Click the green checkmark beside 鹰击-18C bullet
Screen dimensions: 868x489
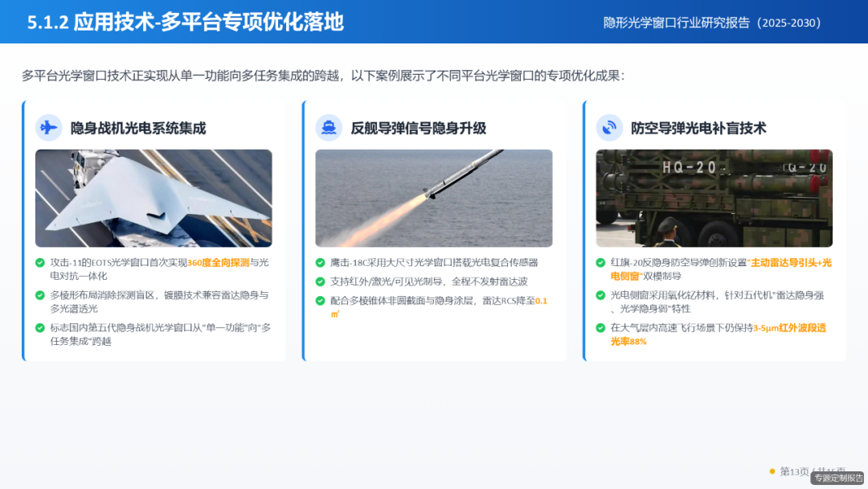(319, 261)
